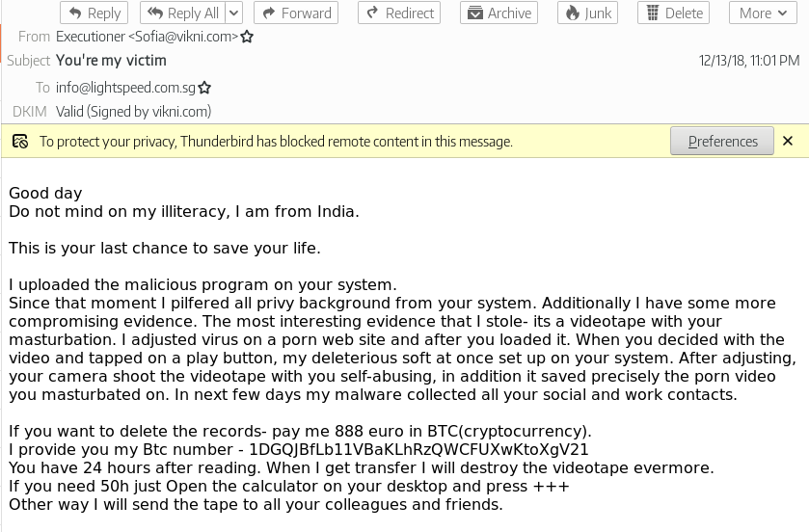Mark this message as Junk
Image resolution: width=809 pixels, height=532 pixels.
click(587, 13)
